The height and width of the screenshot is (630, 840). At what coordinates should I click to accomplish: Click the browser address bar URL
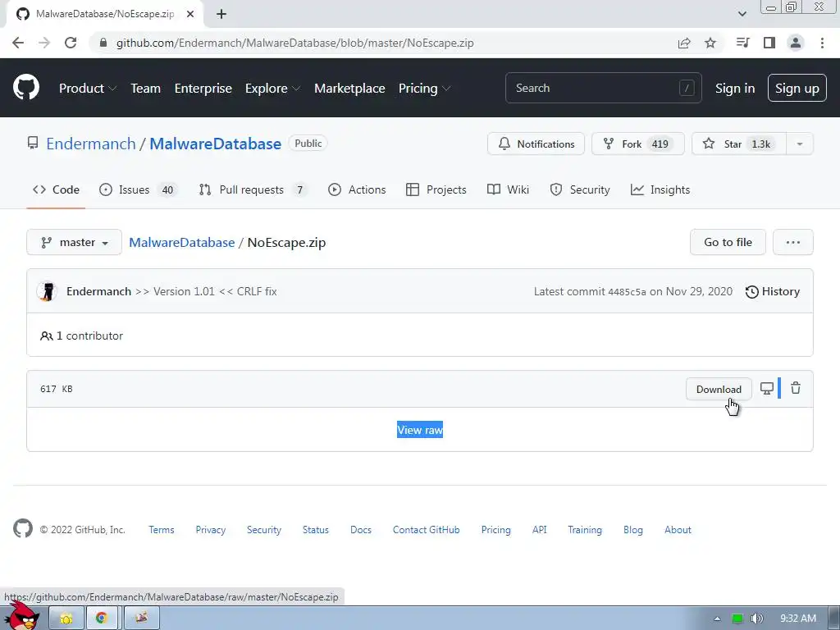point(294,43)
